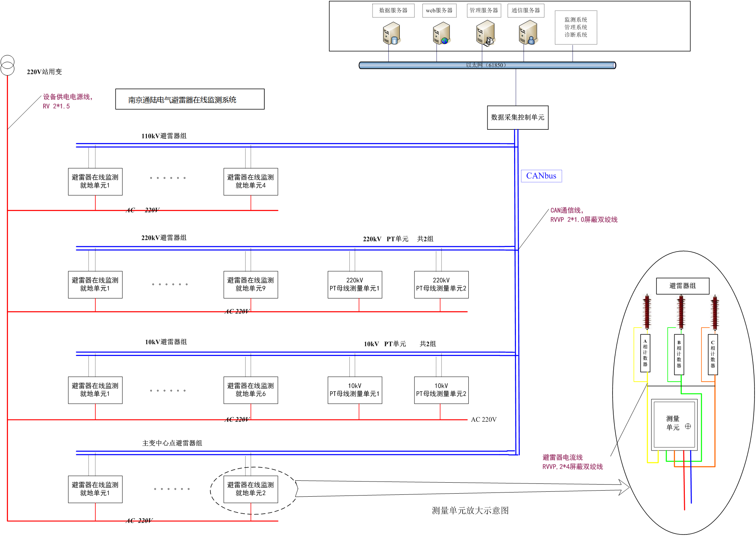Select the 以太网 (61850) bus bar
The width and height of the screenshot is (756, 536).
(487, 65)
